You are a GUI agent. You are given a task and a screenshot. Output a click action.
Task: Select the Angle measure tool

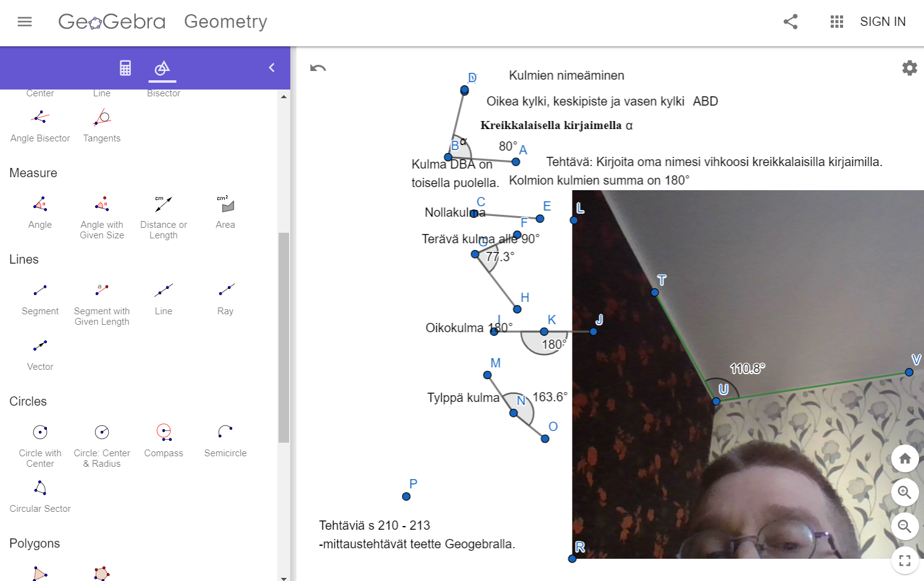click(x=40, y=211)
